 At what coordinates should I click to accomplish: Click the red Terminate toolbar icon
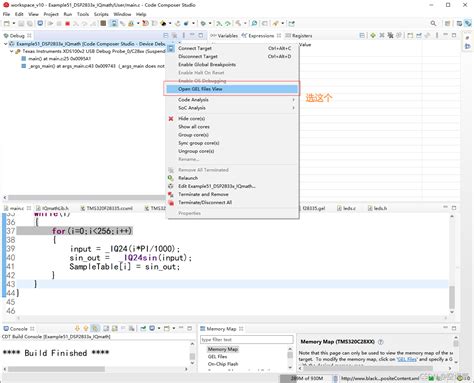(x=67, y=23)
